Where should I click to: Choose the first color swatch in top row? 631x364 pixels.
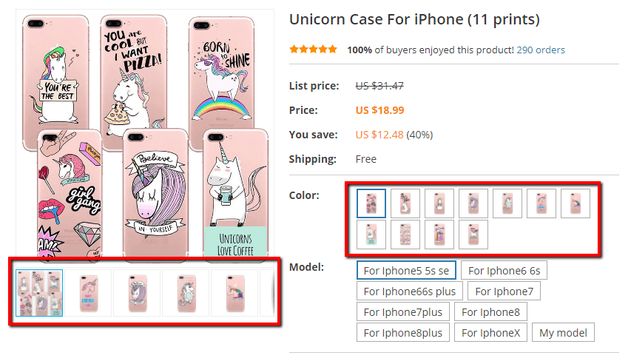[371, 203]
